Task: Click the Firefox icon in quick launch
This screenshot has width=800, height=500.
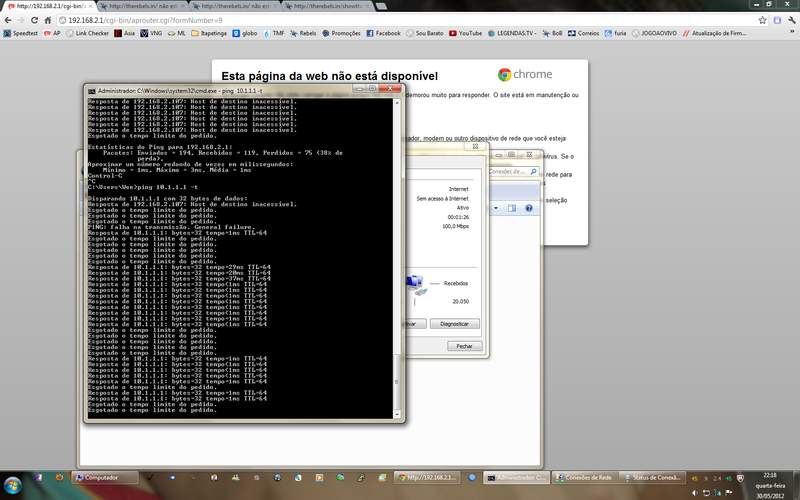Action: click(59, 478)
